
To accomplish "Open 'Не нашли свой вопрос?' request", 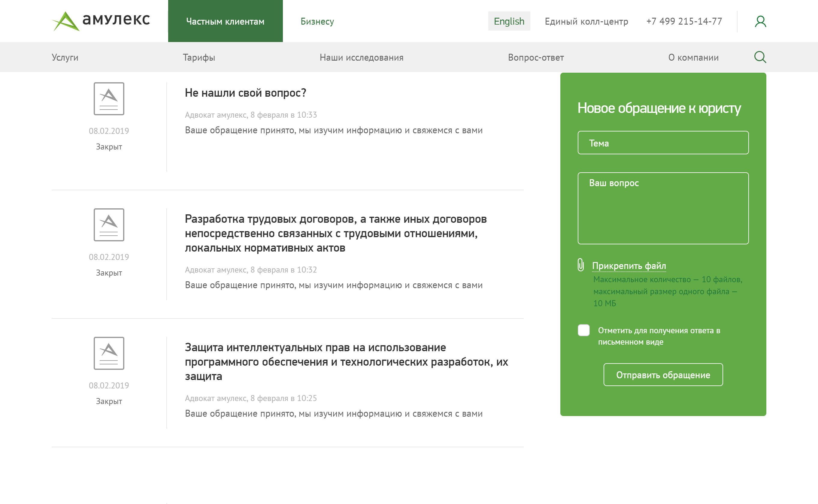I will (x=245, y=93).
